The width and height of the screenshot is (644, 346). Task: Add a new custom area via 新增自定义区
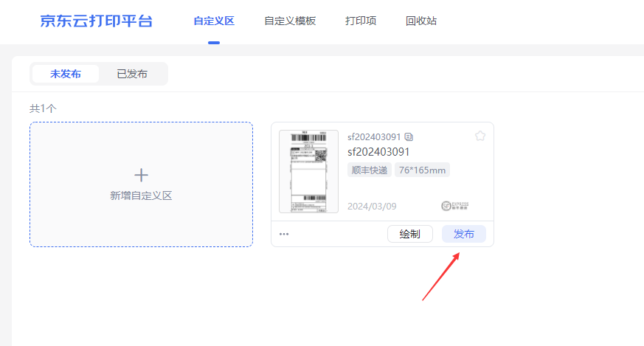click(141, 184)
